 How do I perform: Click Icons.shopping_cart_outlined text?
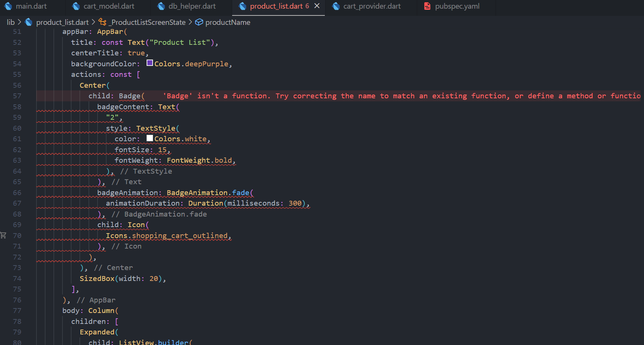(167, 236)
